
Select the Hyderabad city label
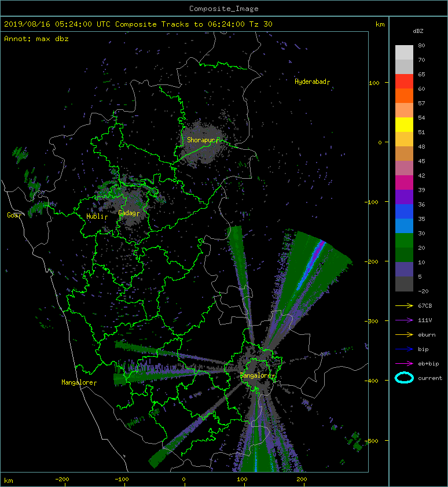[312, 82]
